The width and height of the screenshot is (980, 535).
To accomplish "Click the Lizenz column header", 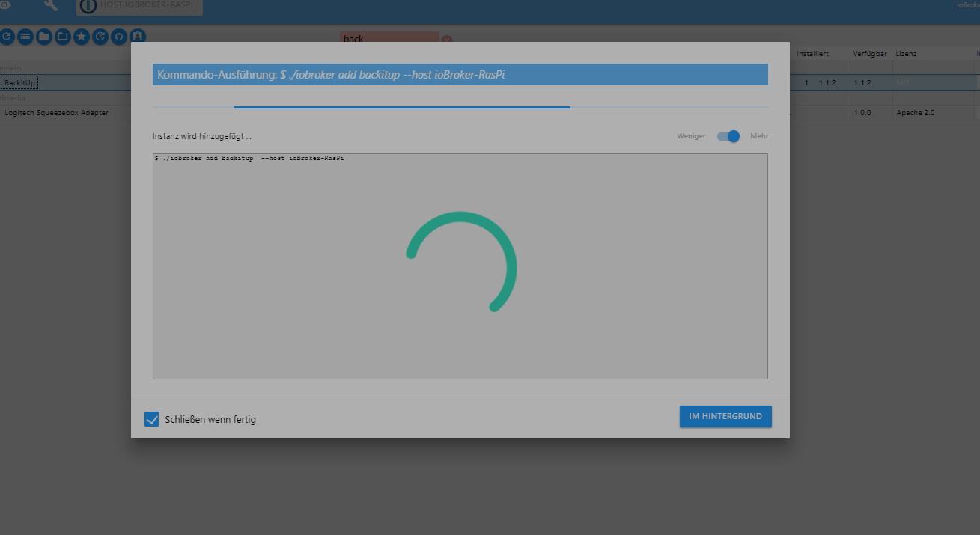I will [906, 54].
